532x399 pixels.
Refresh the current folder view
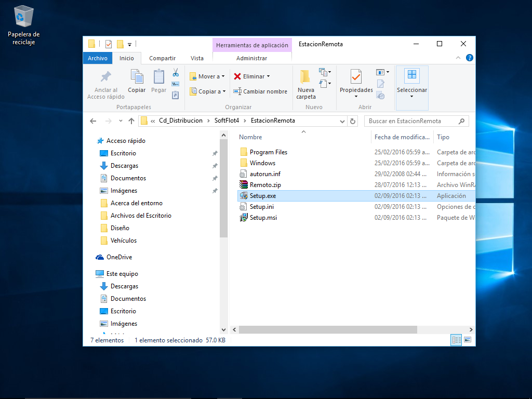(353, 121)
